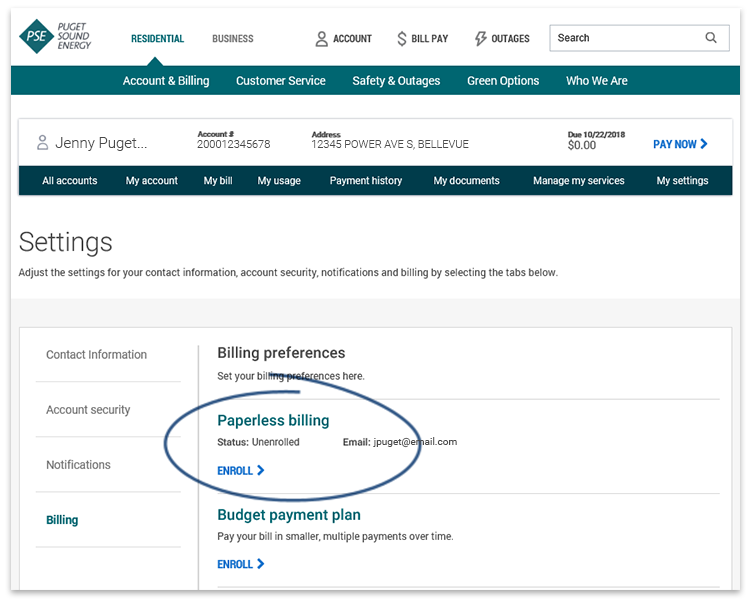Click account number 200012345678
The width and height of the screenshot is (750, 600).
pyautogui.click(x=233, y=144)
